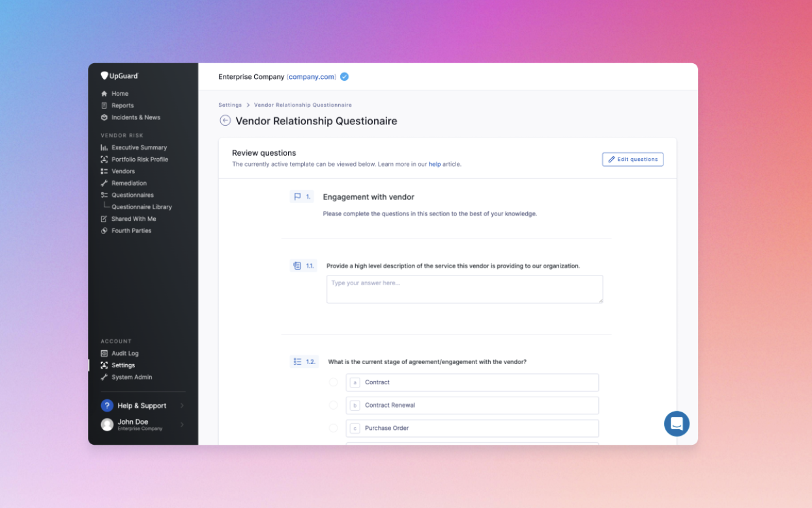
Task: Open the company.com link
Action: click(312, 77)
